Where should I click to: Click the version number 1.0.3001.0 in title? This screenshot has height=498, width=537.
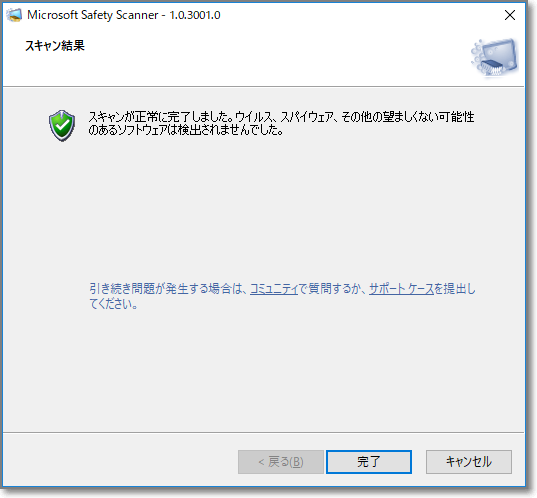(195, 15)
